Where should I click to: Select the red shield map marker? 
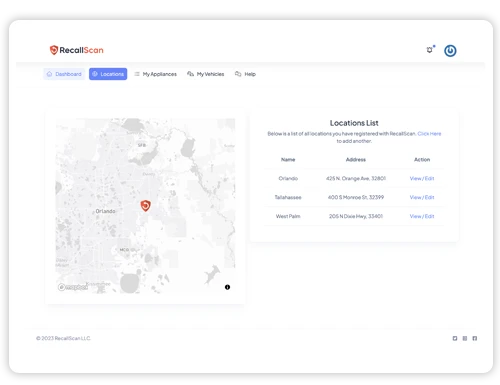(x=145, y=206)
